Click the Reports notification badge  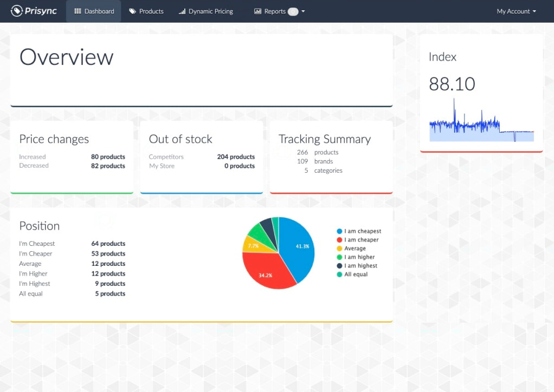293,11
